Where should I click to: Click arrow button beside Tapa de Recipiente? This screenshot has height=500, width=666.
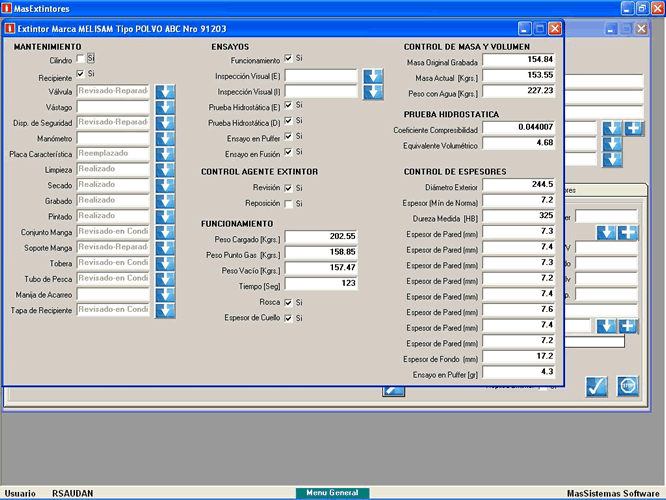click(x=165, y=309)
